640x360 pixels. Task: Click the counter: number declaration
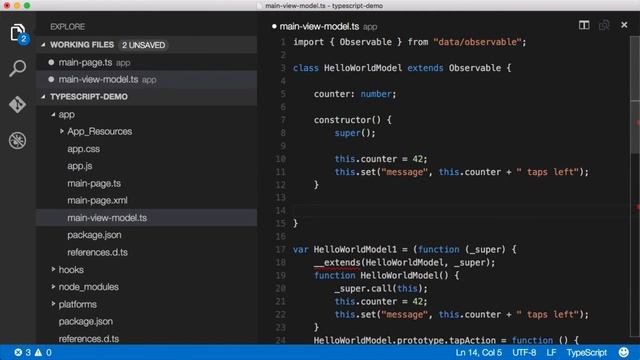[x=355, y=94]
